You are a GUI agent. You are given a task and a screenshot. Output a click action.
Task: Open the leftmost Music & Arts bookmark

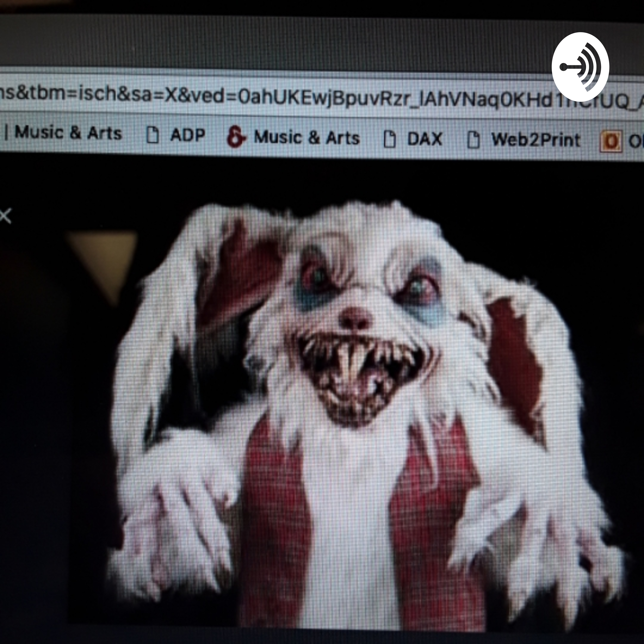click(68, 133)
